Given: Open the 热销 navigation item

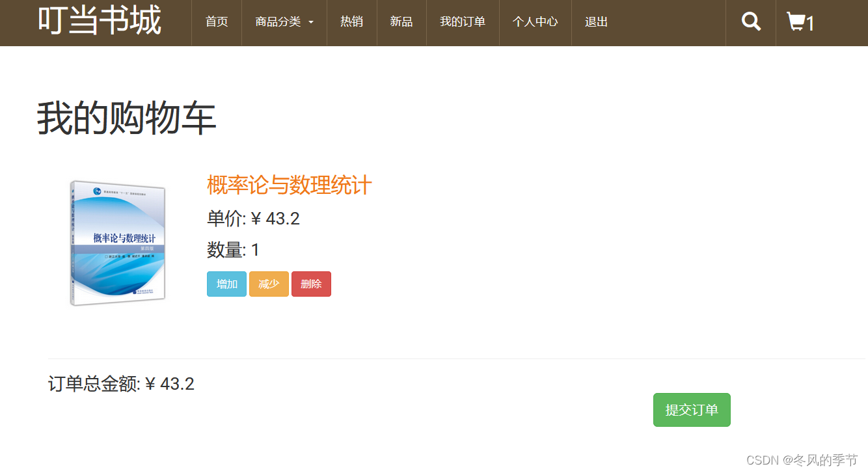Looking at the screenshot, I should 351,21.
